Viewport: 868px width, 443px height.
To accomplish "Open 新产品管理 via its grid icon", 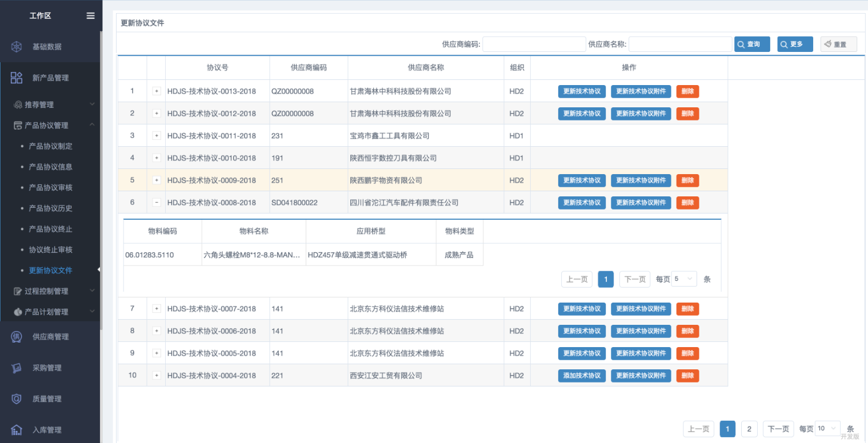I will point(17,78).
